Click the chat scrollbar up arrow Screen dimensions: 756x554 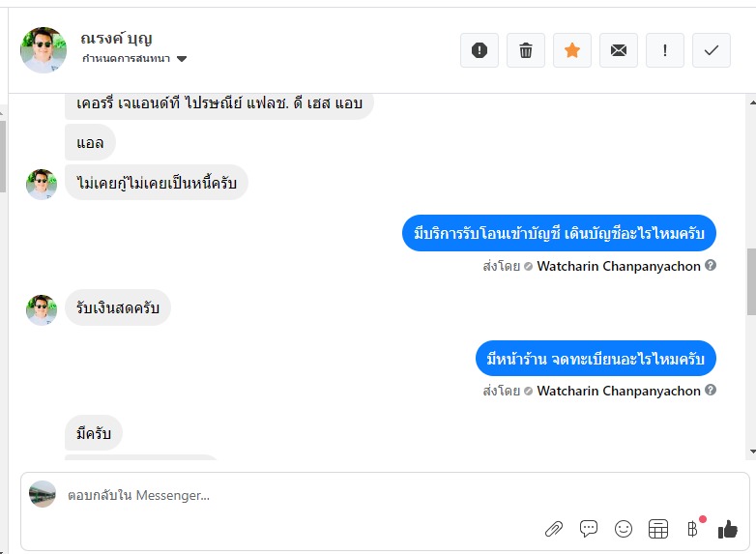(753, 102)
